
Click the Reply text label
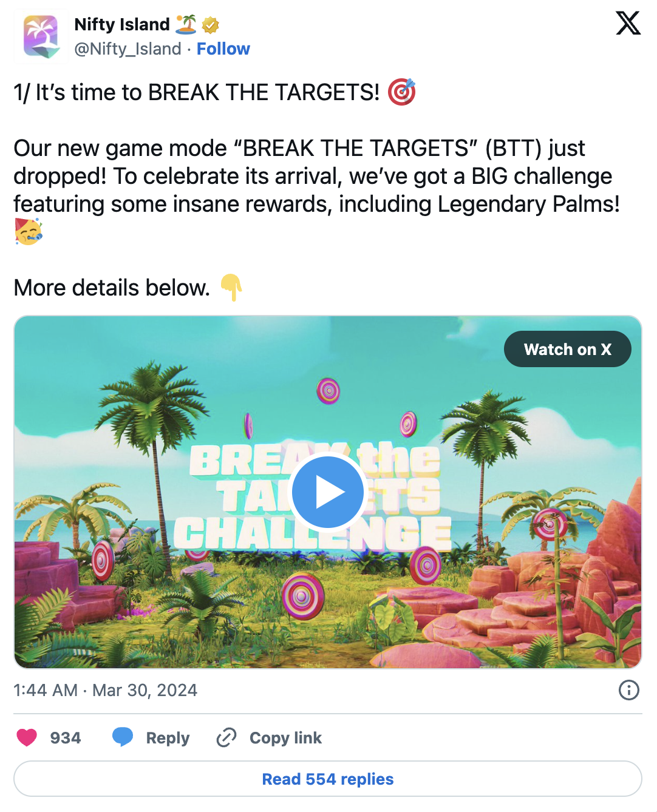click(168, 738)
